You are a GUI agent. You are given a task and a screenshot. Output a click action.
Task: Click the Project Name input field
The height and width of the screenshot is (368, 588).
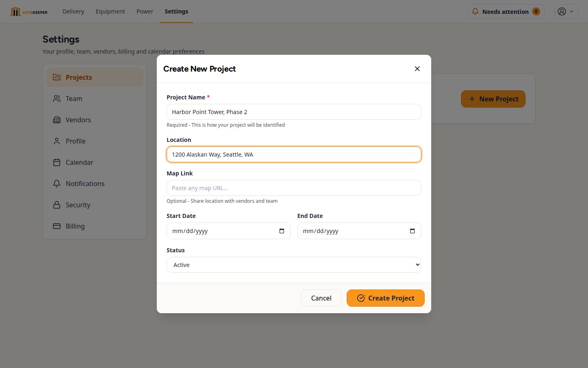coord(294,112)
